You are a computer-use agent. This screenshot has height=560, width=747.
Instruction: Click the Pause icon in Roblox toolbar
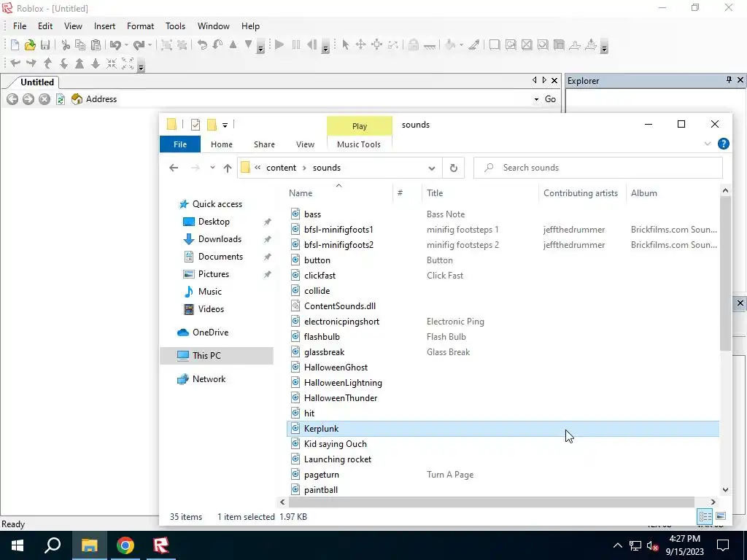(296, 44)
